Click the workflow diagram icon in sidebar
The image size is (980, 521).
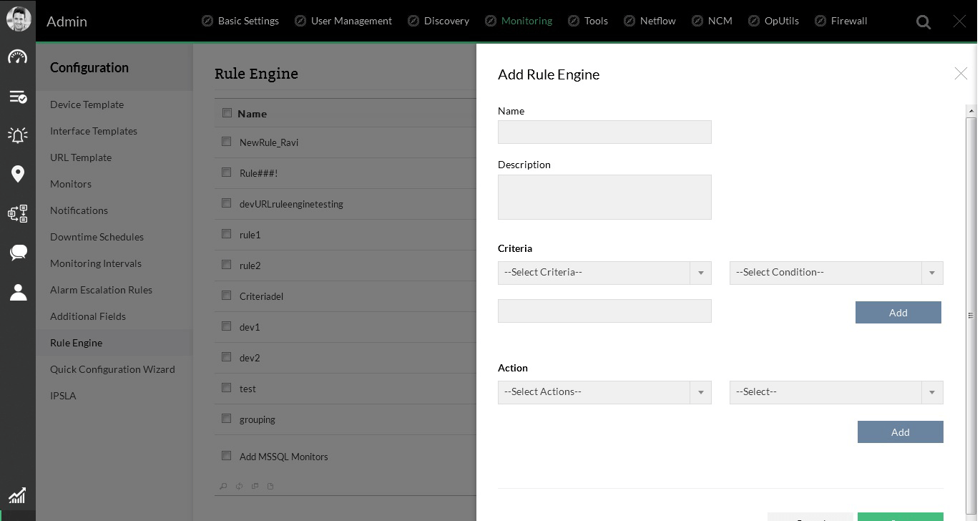click(18, 213)
